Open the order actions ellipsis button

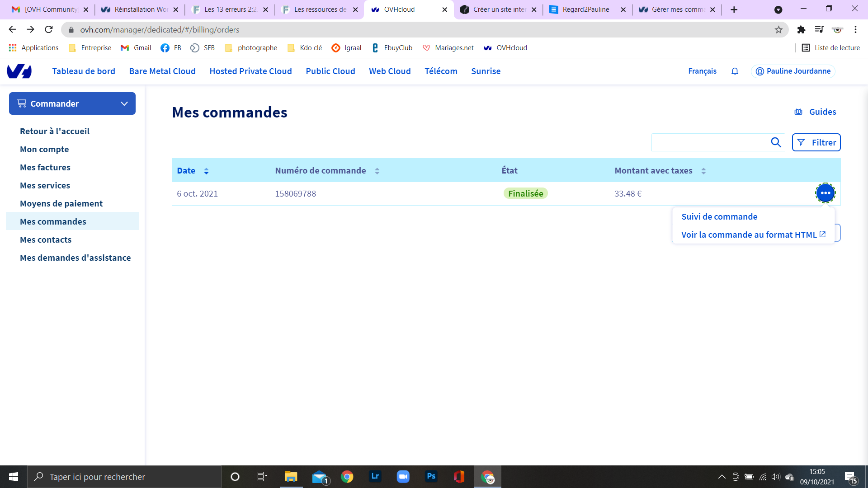tap(825, 193)
